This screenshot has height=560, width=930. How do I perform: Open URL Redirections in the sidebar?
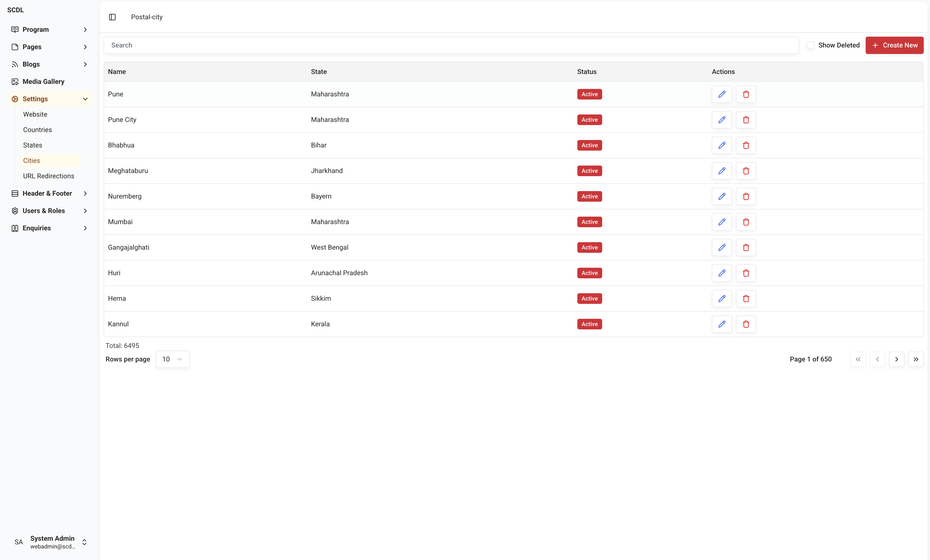(48, 176)
